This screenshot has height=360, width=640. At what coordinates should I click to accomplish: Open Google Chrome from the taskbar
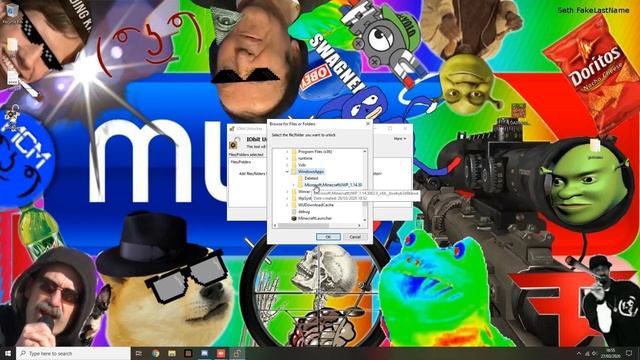pos(156,353)
